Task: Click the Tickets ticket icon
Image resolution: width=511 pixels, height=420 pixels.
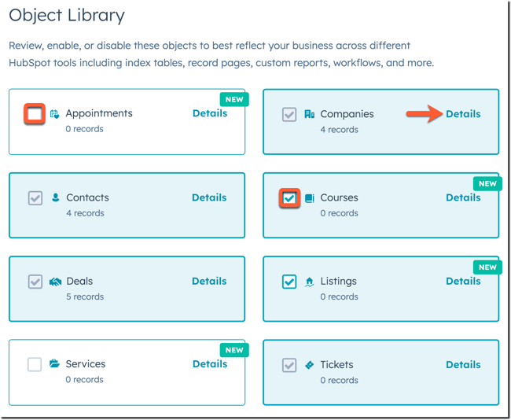Action: click(309, 365)
